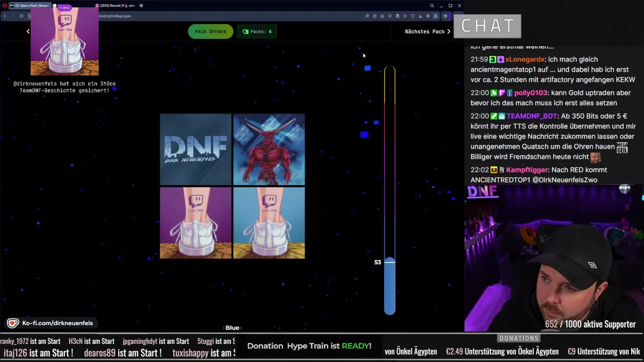The height and width of the screenshot is (362, 644).
Task: Open the extensions cube icon
Action: click(x=445, y=16)
